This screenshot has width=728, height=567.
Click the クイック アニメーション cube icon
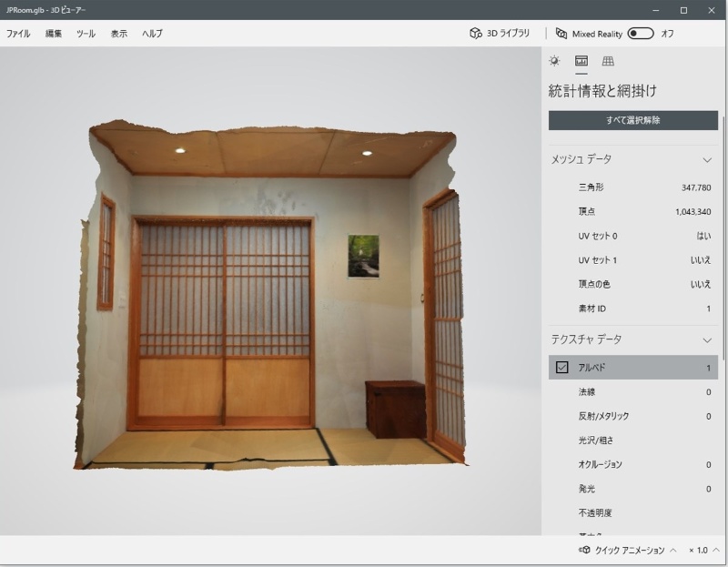coord(584,551)
